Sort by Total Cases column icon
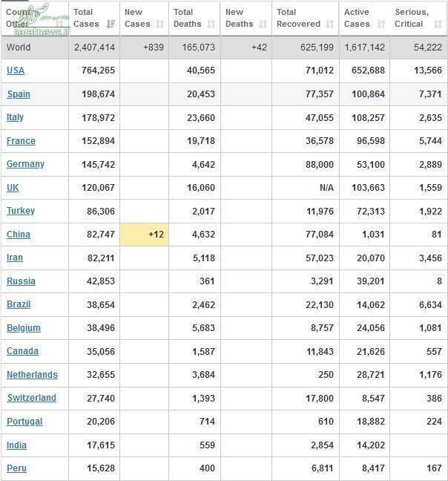Image resolution: width=448 pixels, height=481 pixels. tap(111, 24)
